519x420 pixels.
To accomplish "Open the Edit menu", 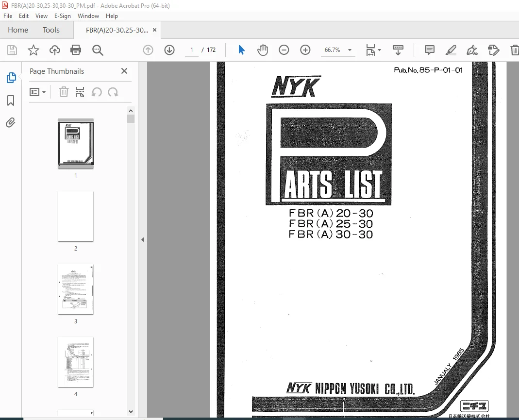I will tap(23, 16).
